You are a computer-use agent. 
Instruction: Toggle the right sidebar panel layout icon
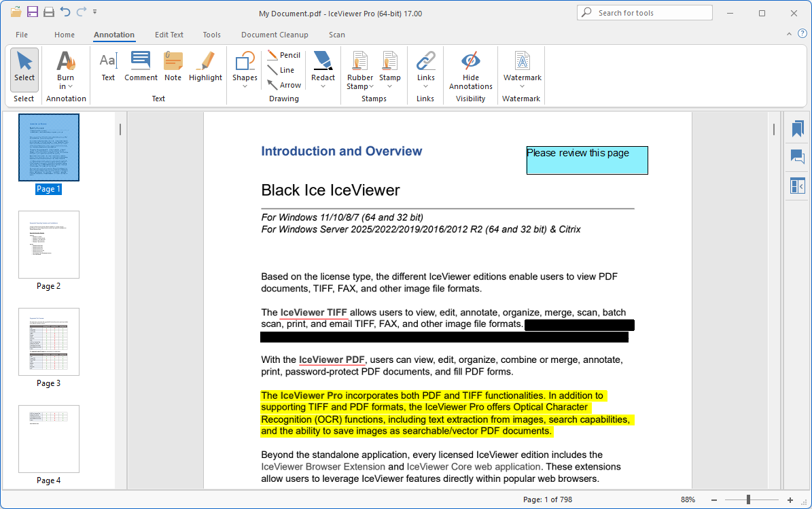[x=797, y=186]
